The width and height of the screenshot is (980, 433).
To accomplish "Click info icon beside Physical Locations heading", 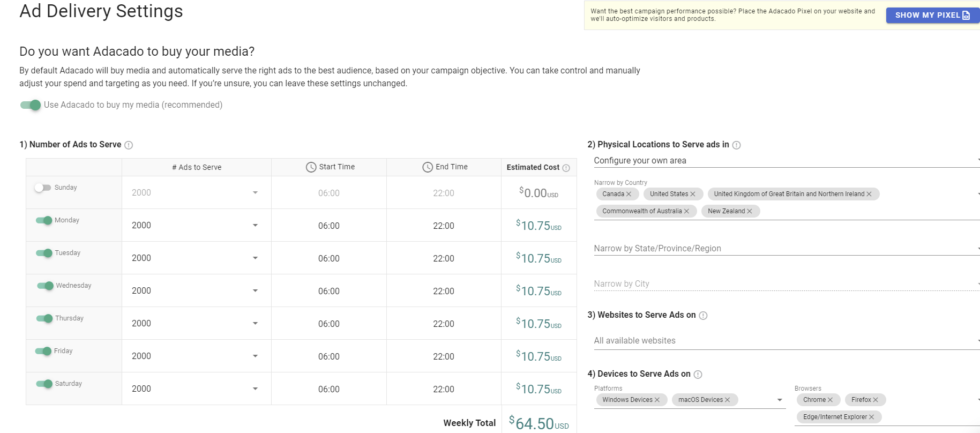I will [736, 145].
